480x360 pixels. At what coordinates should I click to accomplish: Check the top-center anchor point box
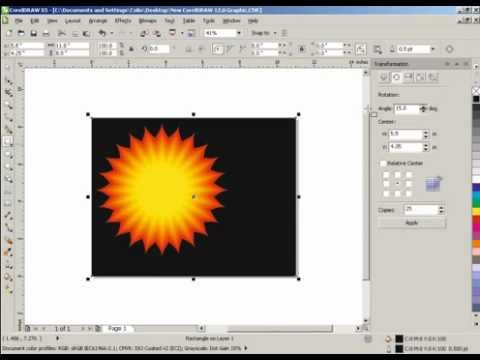(x=398, y=174)
